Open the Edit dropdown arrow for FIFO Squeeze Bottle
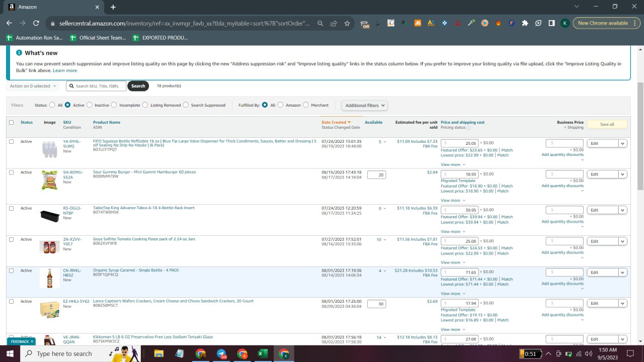This screenshot has height=362, width=644. click(x=622, y=143)
